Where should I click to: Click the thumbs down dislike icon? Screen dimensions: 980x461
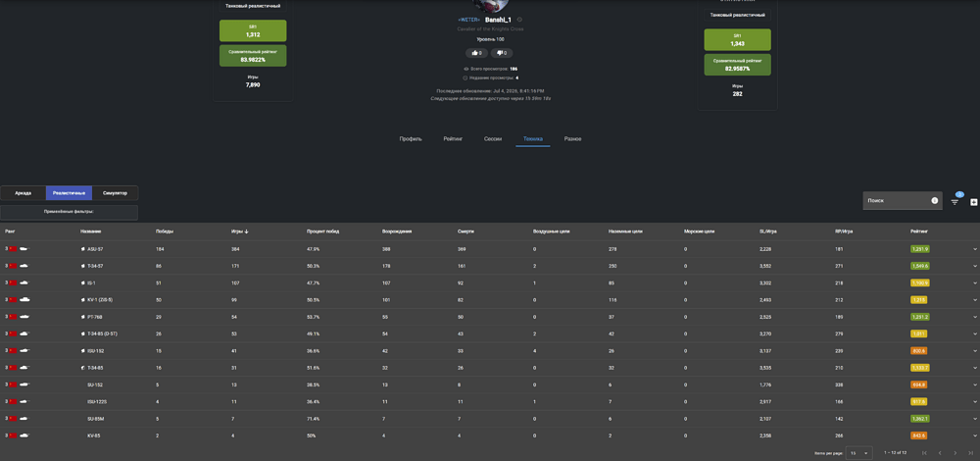(x=501, y=53)
